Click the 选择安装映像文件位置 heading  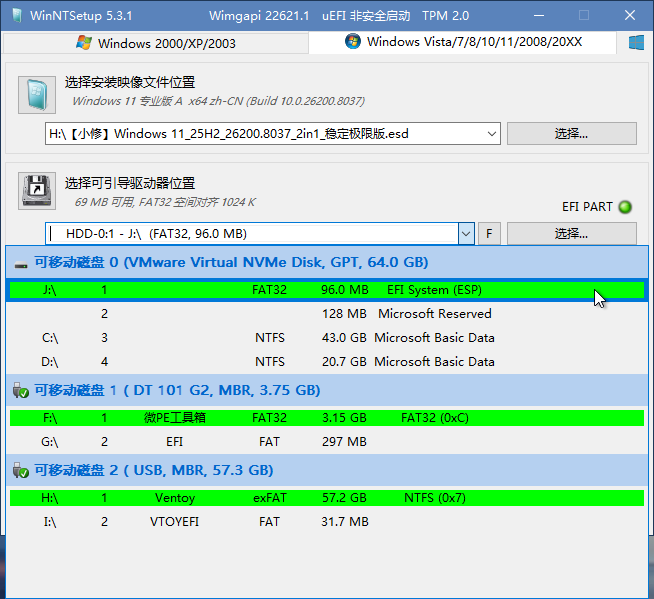[130, 82]
